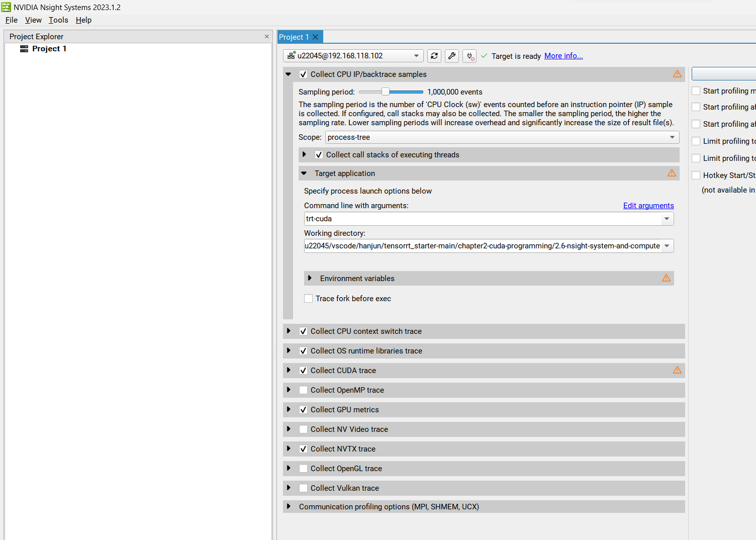Enable Collect OpenMP trace checkbox
This screenshot has width=756, height=540.
coord(303,390)
